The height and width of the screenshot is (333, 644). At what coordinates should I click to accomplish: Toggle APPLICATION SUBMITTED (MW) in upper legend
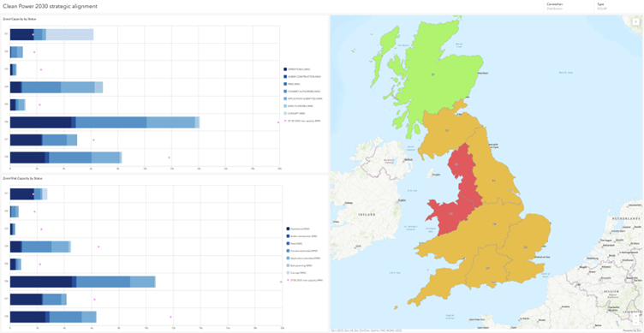point(303,98)
